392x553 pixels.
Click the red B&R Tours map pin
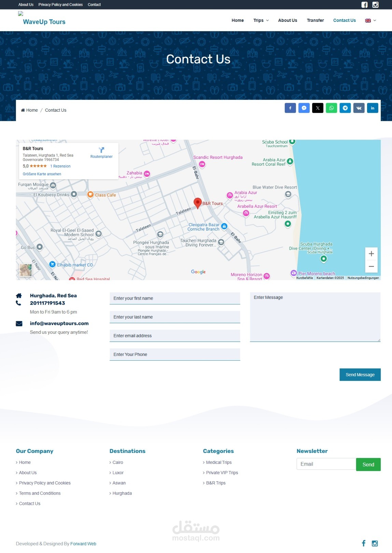(197, 203)
